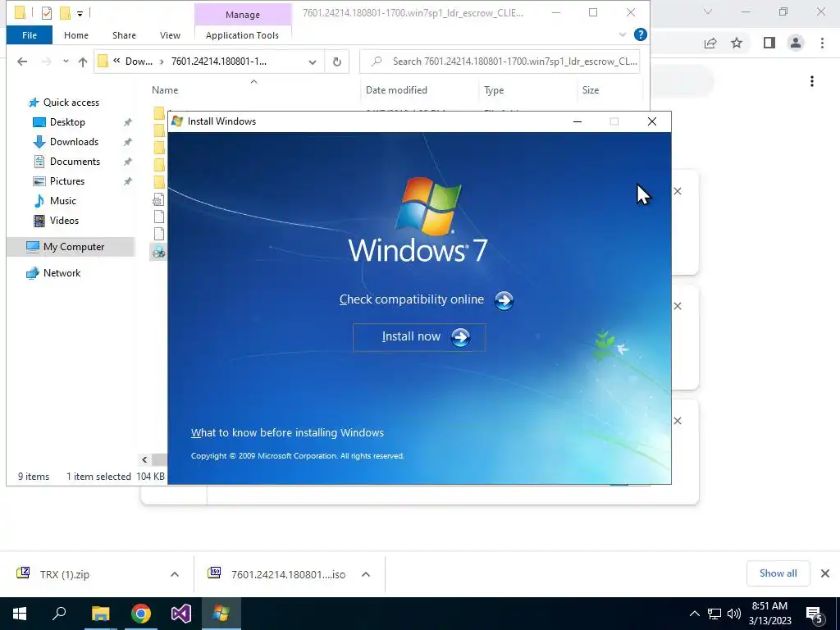This screenshot has width=840, height=630.
Task: Open taskbar Search
Action: [59, 614]
